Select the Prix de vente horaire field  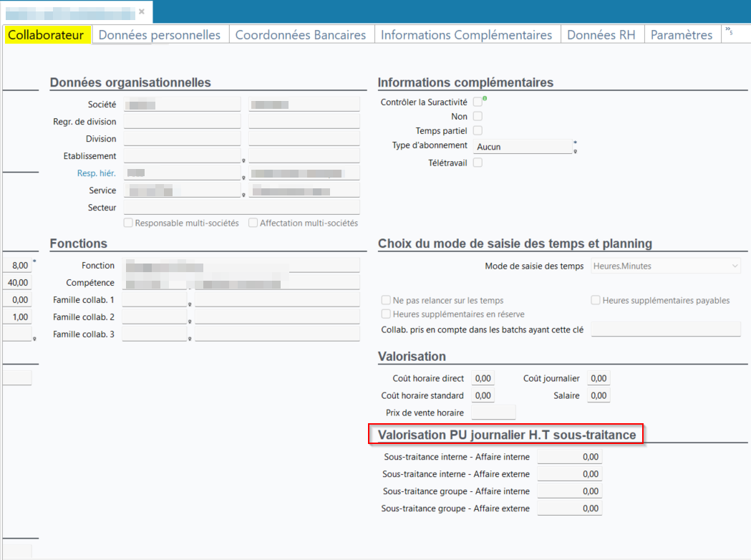coord(493,412)
